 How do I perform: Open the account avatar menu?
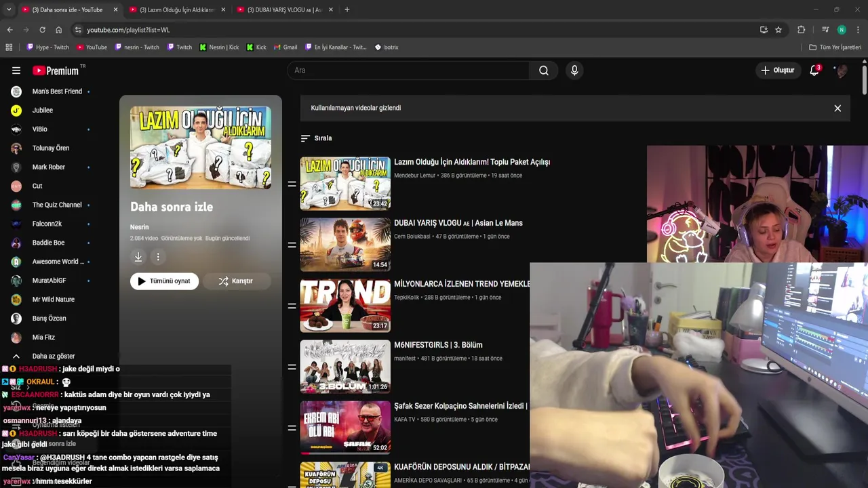click(841, 70)
